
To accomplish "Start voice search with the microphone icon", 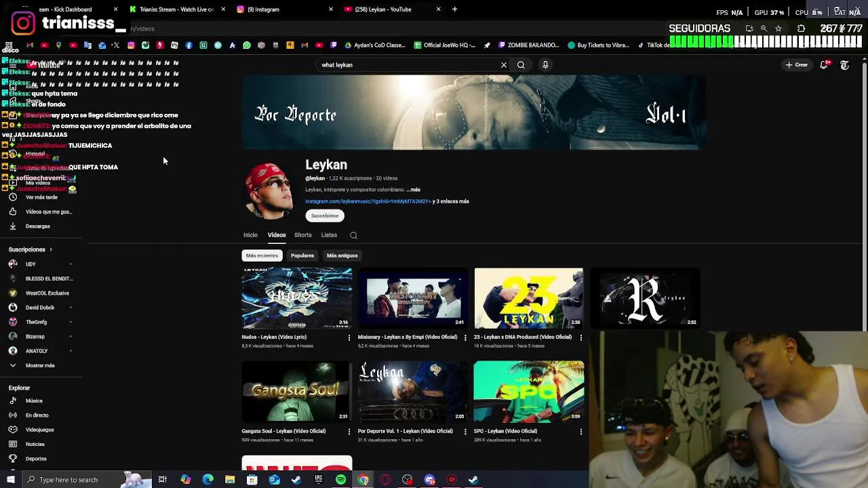I will (x=545, y=65).
